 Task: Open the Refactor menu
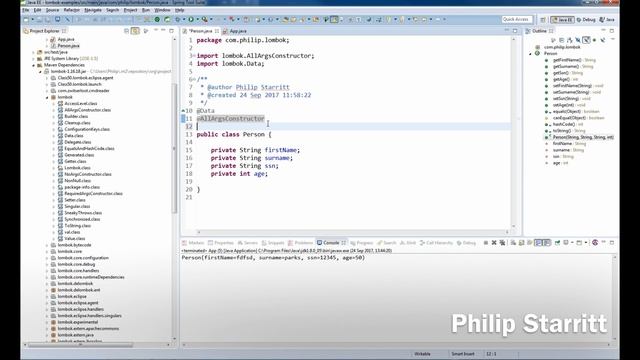point(71,10)
